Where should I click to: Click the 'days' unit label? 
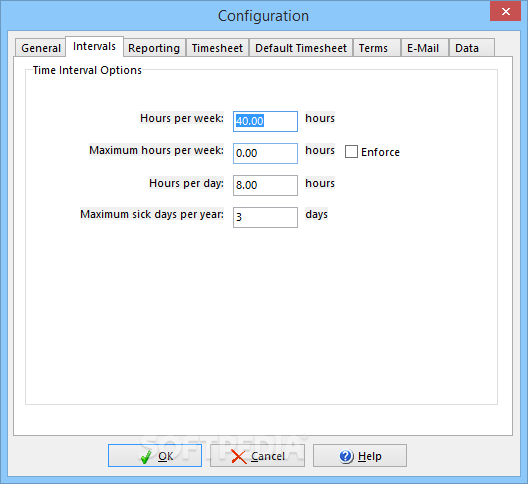317,214
